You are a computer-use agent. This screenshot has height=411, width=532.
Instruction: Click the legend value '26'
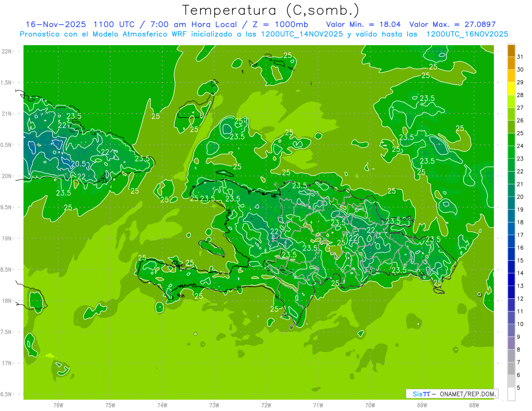click(520, 121)
